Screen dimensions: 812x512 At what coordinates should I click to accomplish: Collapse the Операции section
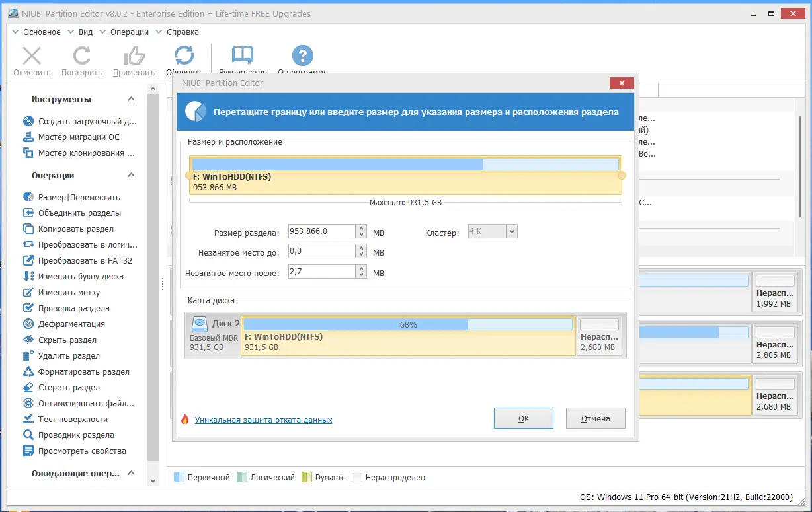(131, 175)
